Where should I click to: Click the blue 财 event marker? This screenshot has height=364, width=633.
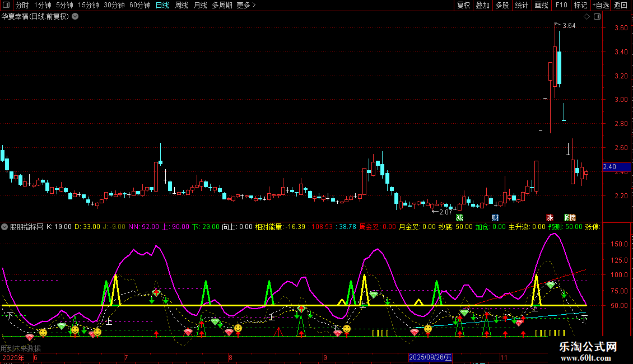click(495, 217)
